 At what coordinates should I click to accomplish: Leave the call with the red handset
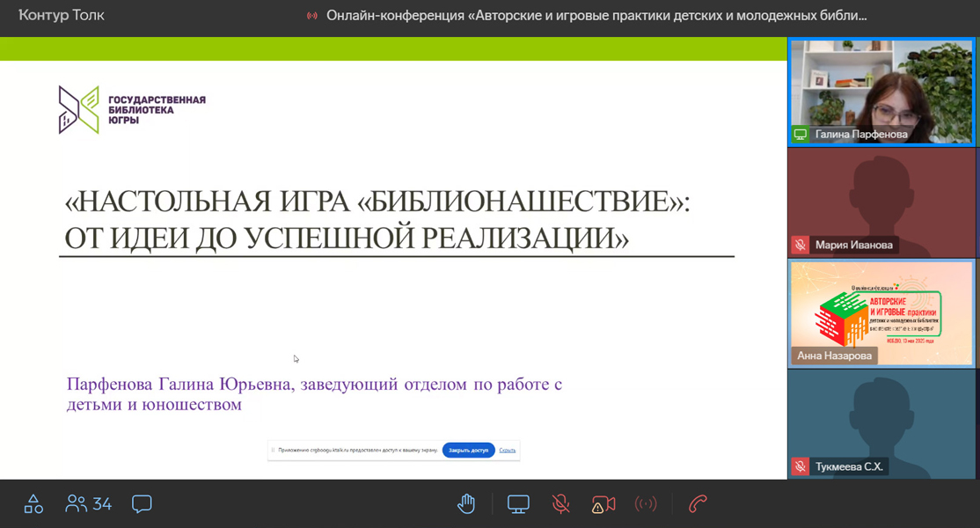coord(698,504)
